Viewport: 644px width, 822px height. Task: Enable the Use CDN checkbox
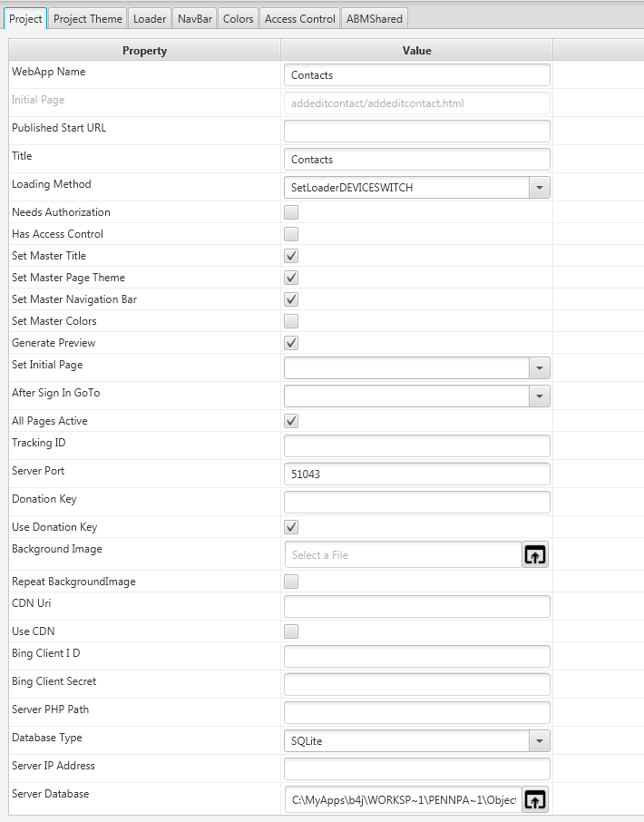291,631
